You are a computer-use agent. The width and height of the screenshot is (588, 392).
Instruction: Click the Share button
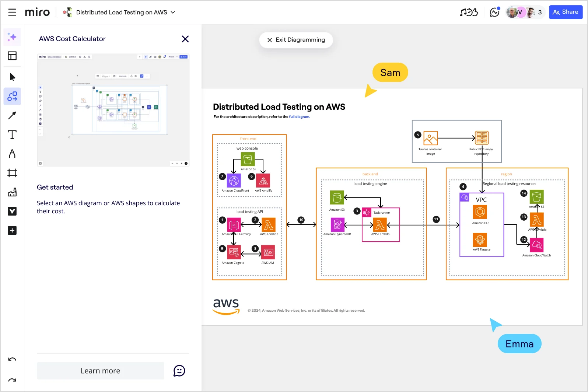click(566, 12)
